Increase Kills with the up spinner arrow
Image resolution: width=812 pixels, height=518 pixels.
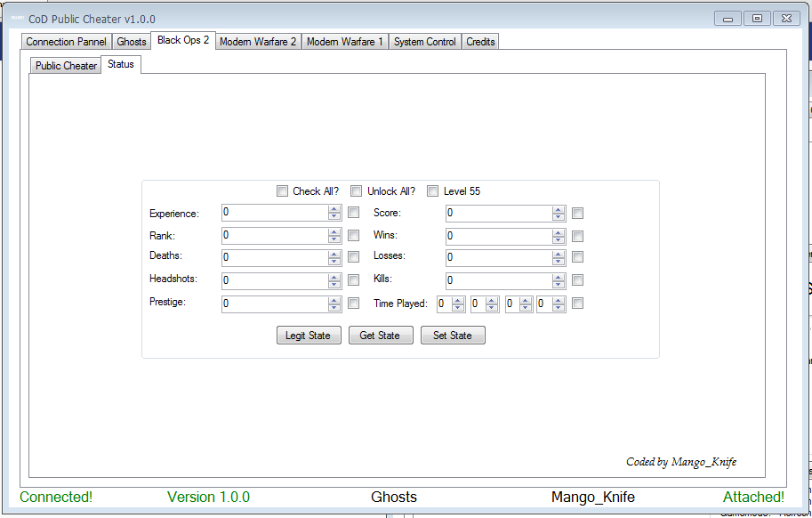(x=559, y=277)
